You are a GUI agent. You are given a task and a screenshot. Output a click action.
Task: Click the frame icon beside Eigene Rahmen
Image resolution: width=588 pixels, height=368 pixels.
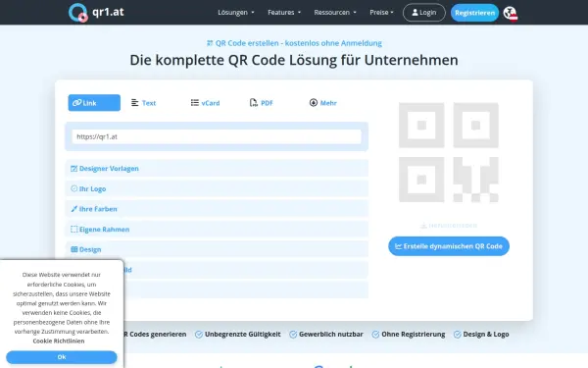(x=73, y=229)
